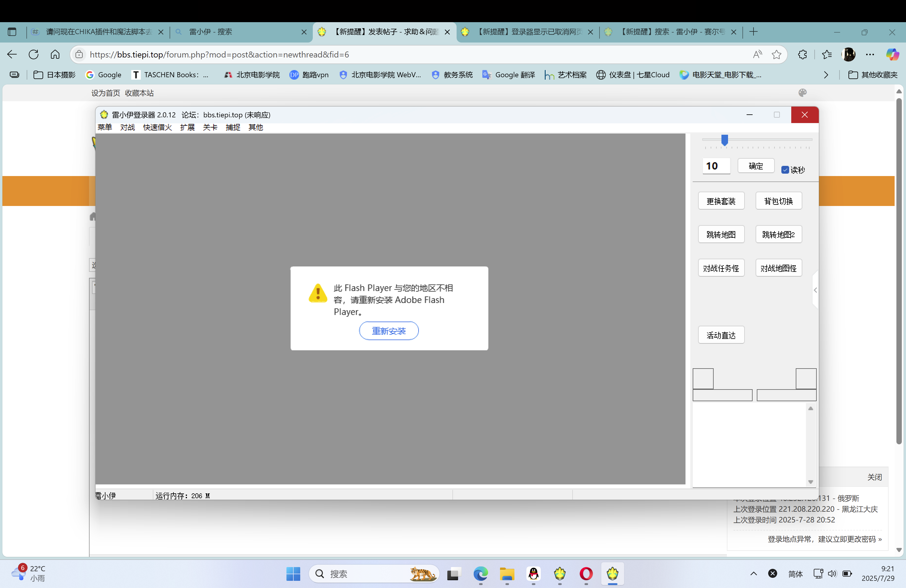906x588 pixels.
Task: Click the speed slider thumb
Action: (x=724, y=140)
